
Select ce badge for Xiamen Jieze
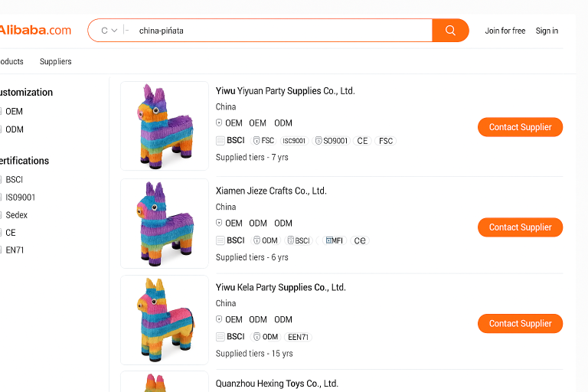360,240
